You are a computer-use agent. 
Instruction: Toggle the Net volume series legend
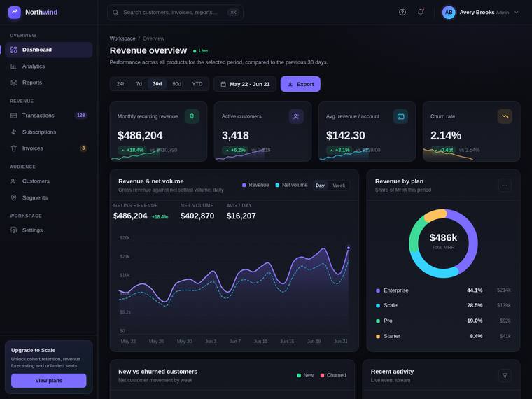291,185
